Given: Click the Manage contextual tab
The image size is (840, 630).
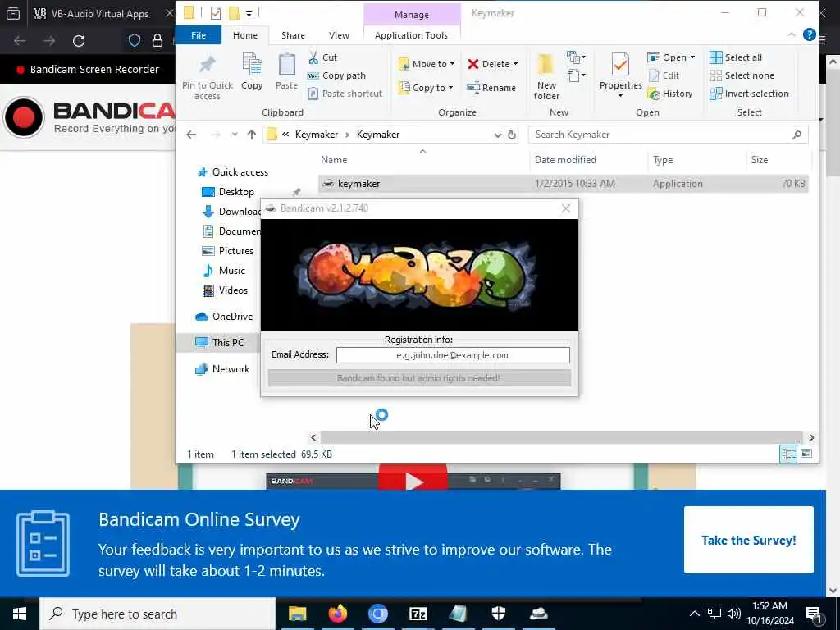Looking at the screenshot, I should point(412,15).
